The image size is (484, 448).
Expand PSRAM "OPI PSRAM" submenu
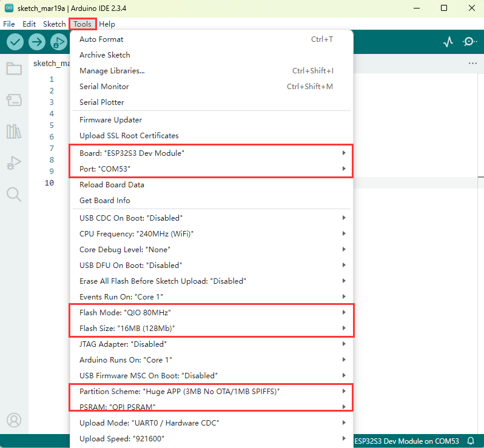click(212, 407)
